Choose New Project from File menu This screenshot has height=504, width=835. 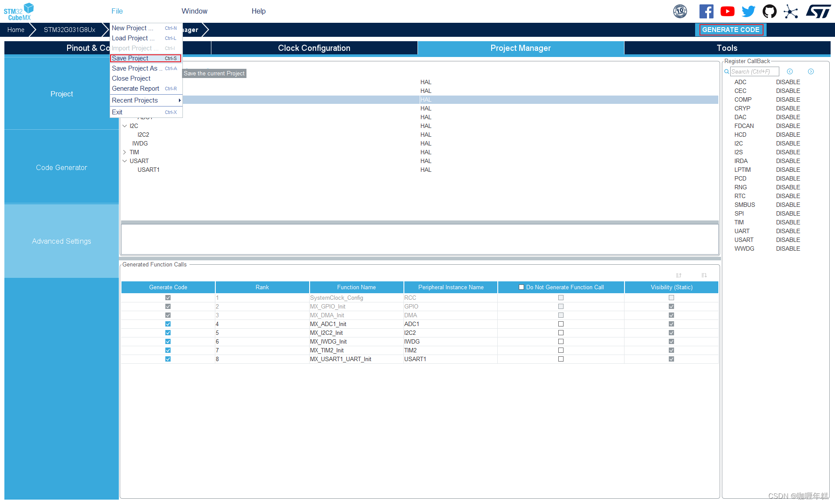tap(146, 28)
